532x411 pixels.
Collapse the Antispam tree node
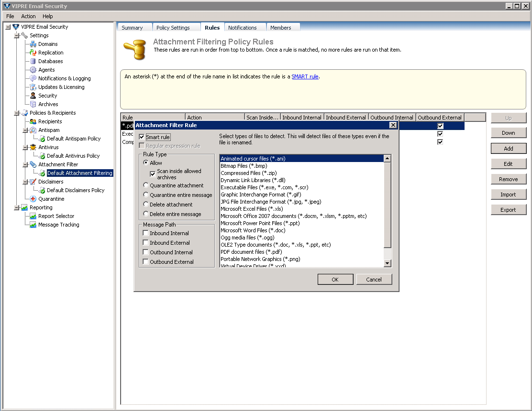(25, 130)
